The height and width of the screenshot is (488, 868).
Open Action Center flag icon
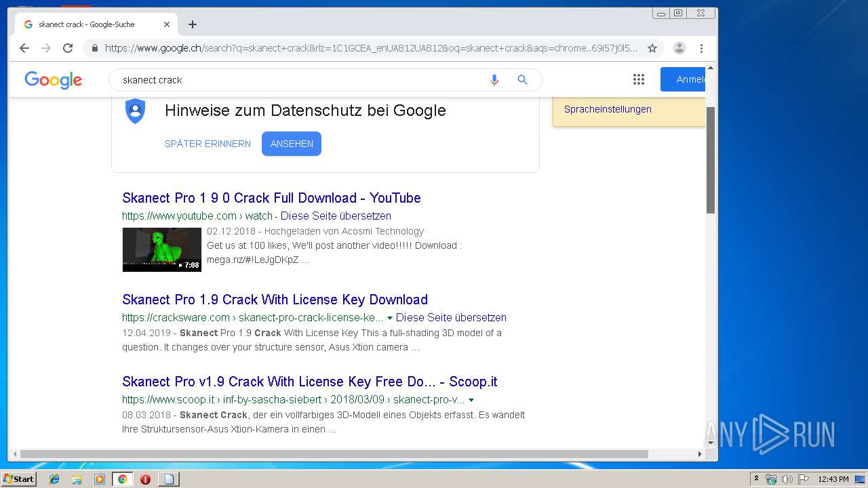[x=804, y=479]
